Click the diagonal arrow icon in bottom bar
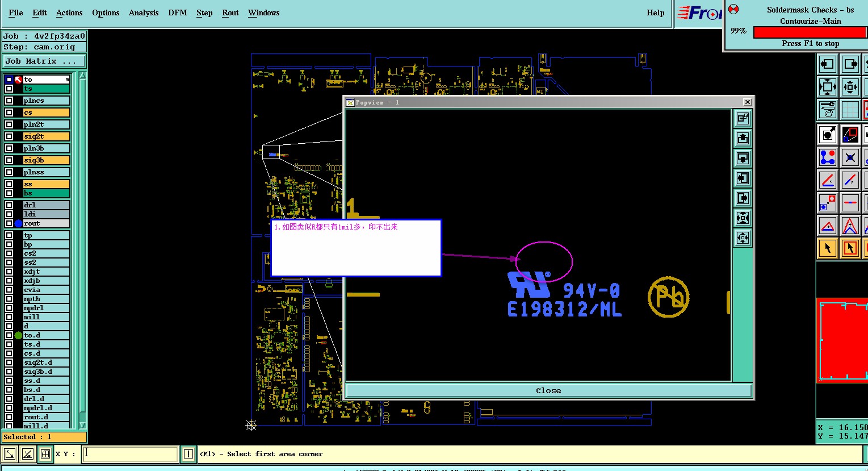Image resolution: width=868 pixels, height=471 pixels. click(x=10, y=454)
